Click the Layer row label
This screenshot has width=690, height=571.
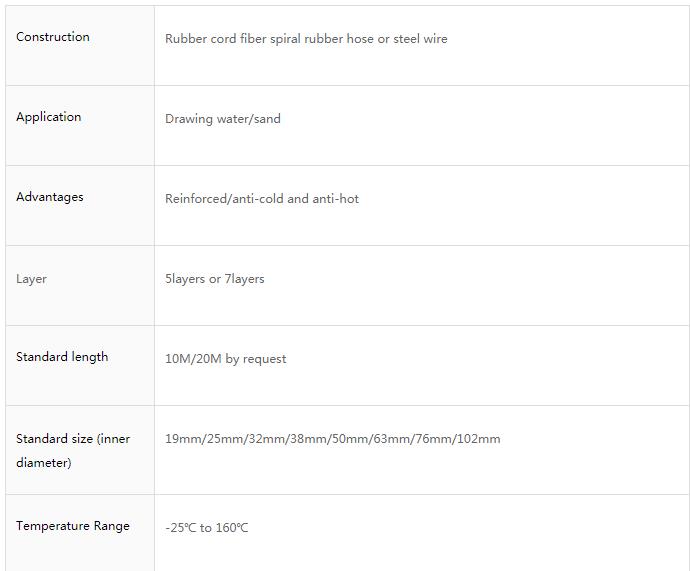point(31,279)
